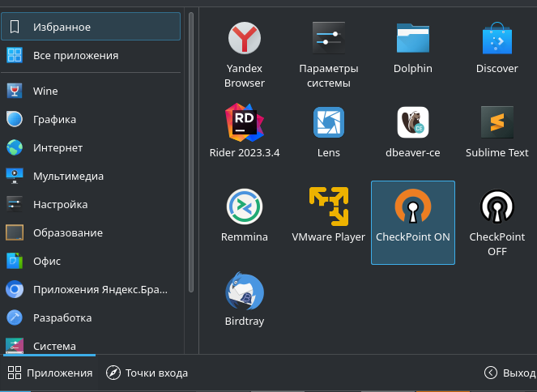537x392 pixels.
Task: Select the Мультимедиа category
Action: [91, 176]
